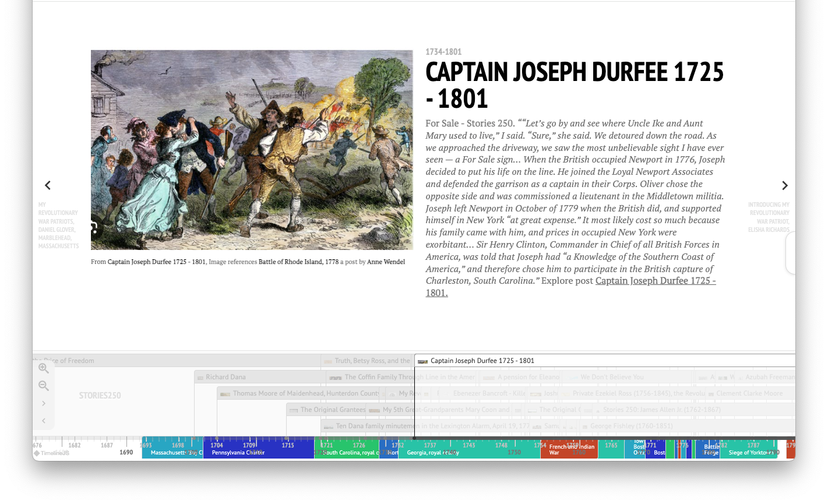
Task: Click the Captain Joseph Durfee headline
Action: (x=575, y=85)
